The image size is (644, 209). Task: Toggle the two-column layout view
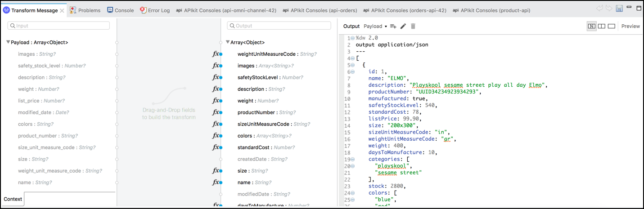click(x=601, y=26)
